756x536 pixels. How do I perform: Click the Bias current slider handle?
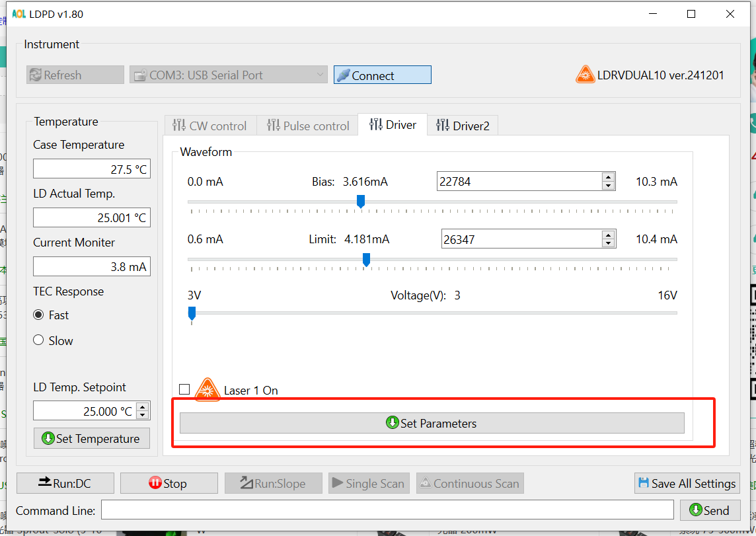(361, 202)
